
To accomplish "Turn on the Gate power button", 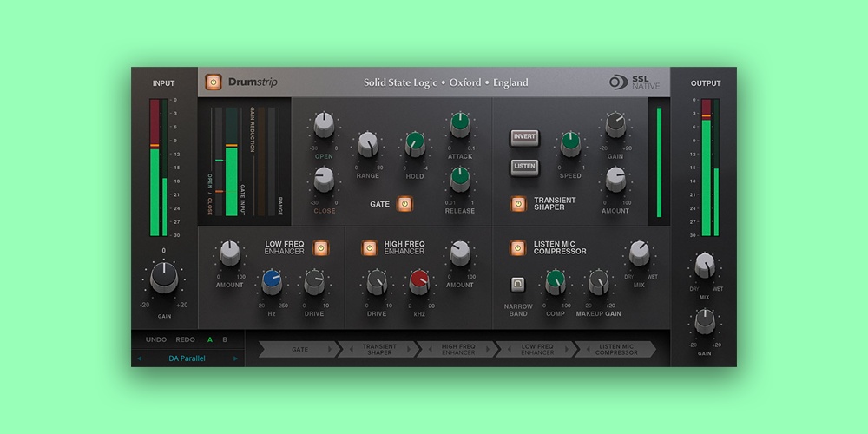I will tap(404, 204).
